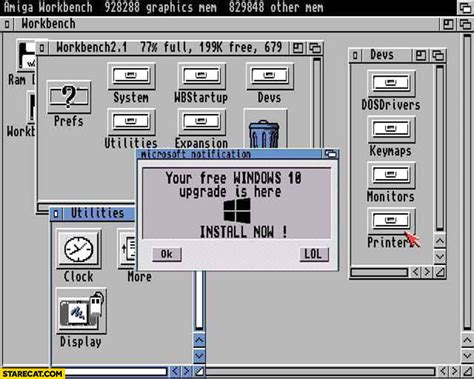Click the Utilities window title bar

pyautogui.click(x=97, y=213)
